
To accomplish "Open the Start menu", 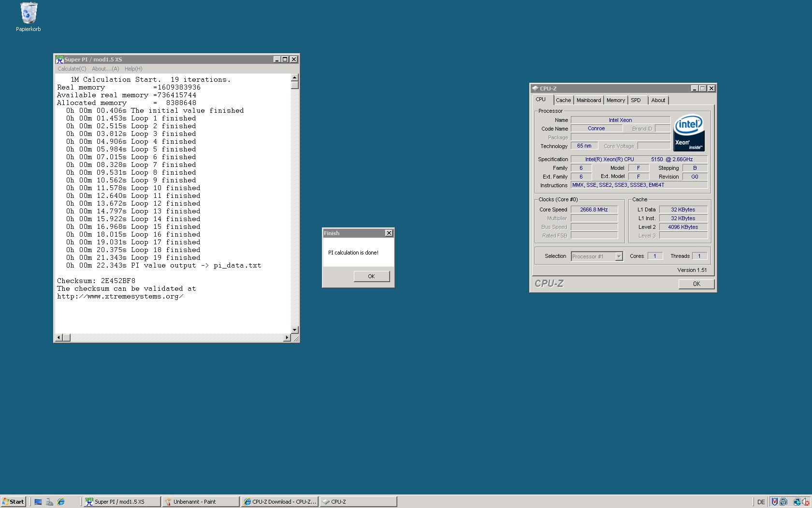I will pos(13,502).
